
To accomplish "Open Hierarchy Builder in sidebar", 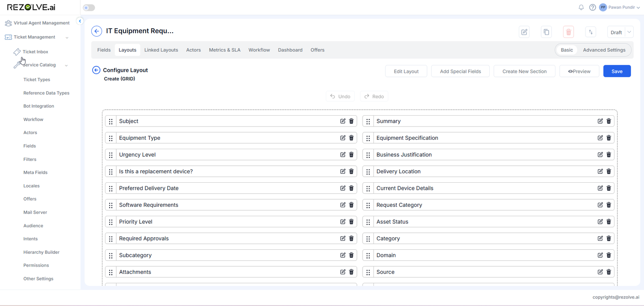I will pos(41,252).
